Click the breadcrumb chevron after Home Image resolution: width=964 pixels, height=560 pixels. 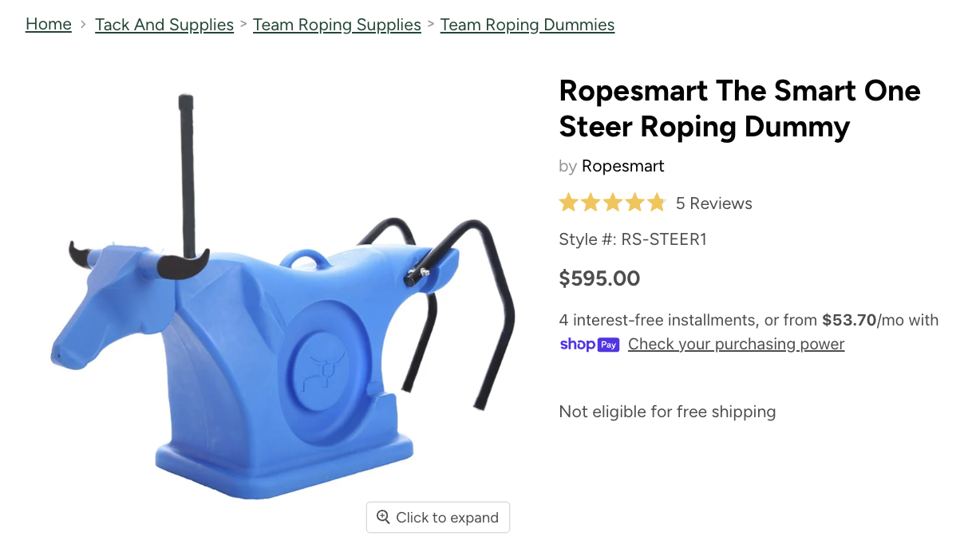tap(82, 25)
